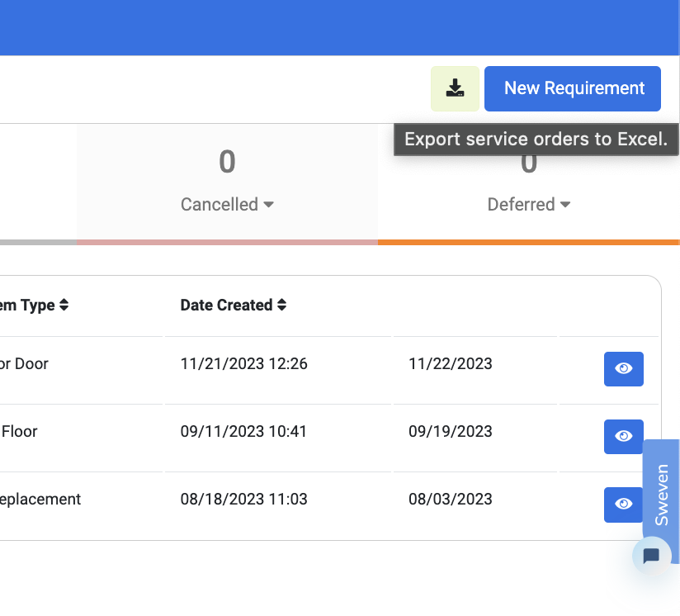Sort by Date Created column arrows

[x=282, y=305]
